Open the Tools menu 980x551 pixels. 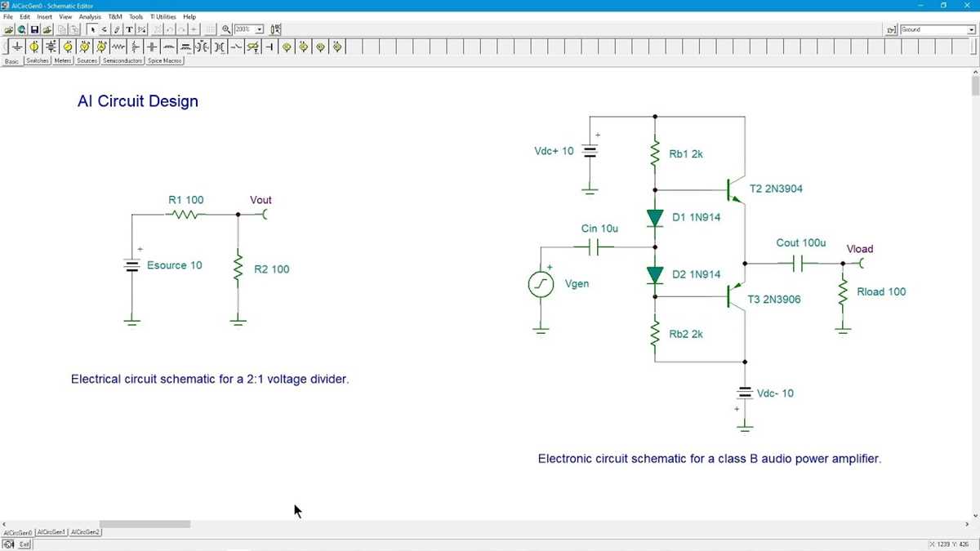pyautogui.click(x=136, y=16)
